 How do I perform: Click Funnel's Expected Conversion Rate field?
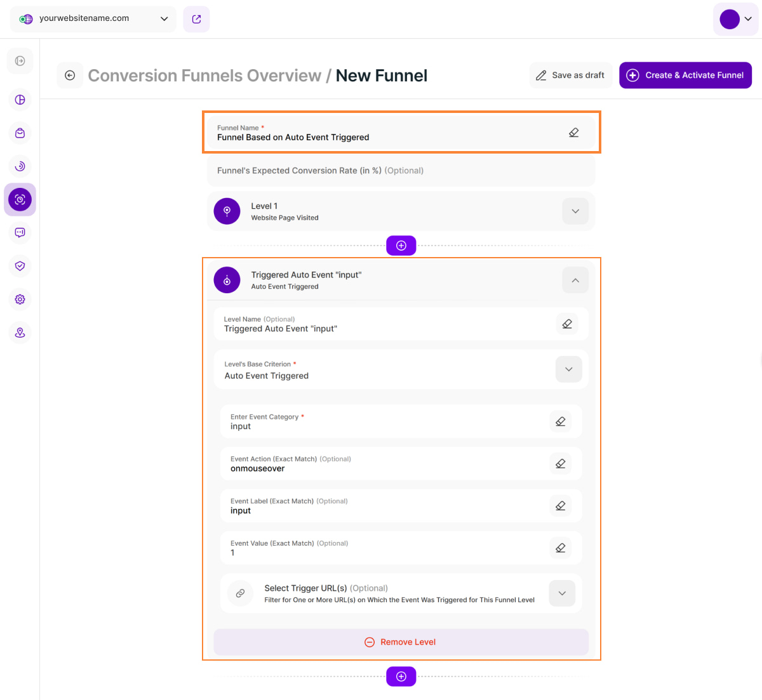point(401,171)
